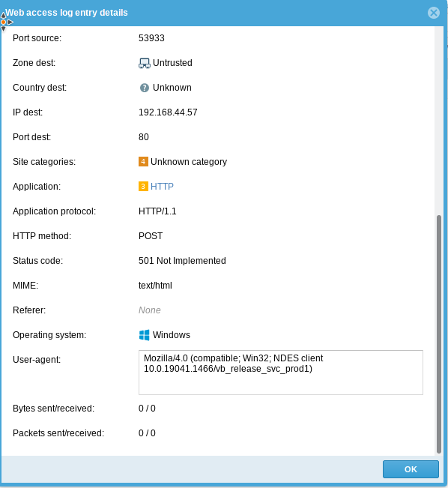Click the dialog title Web access log entry details

point(67,13)
